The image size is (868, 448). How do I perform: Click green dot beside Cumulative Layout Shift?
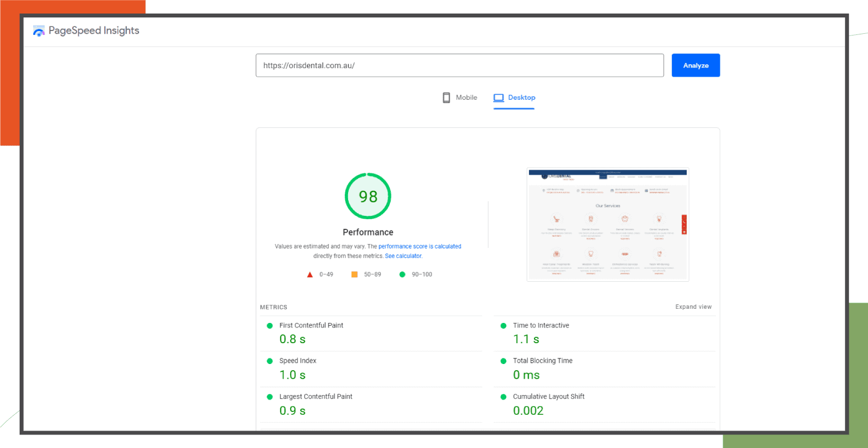click(504, 397)
